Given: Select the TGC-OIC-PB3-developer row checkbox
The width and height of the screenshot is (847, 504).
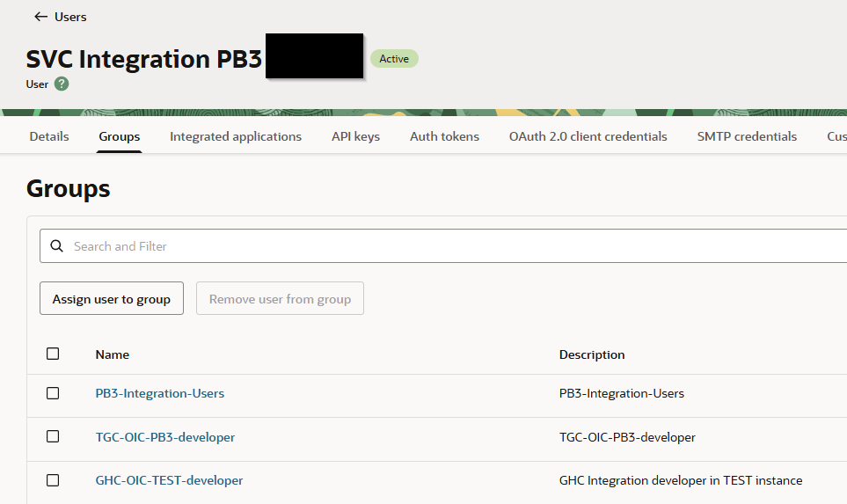Looking at the screenshot, I should [53, 436].
